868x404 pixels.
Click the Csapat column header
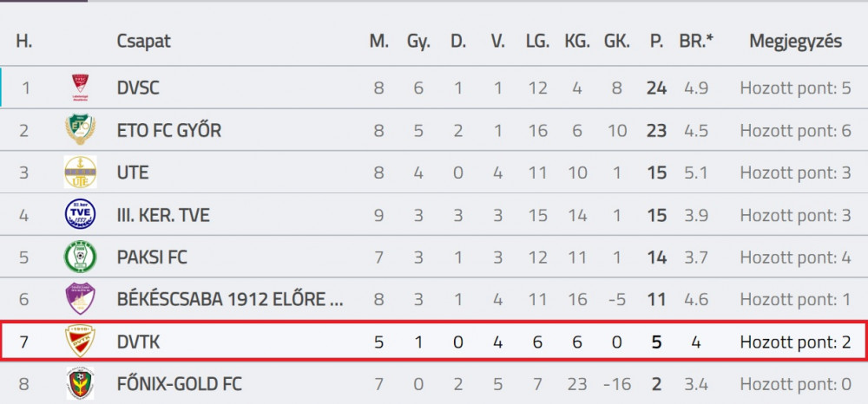coord(144,42)
